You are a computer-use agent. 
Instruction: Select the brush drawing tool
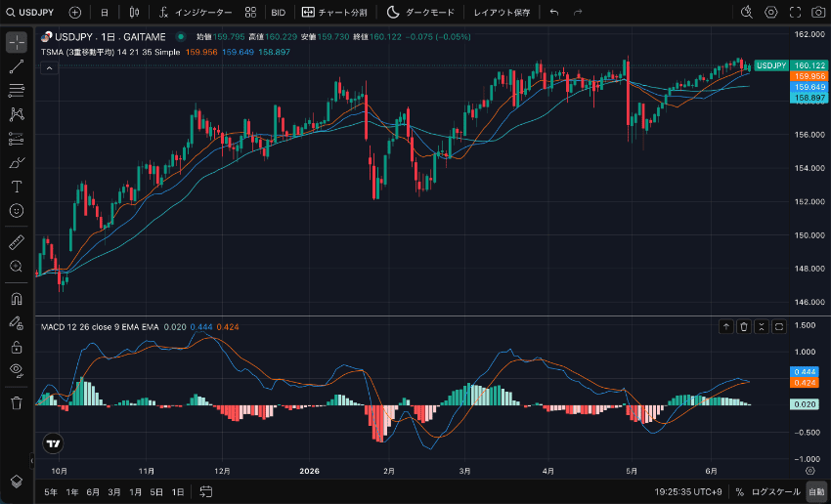(x=17, y=162)
